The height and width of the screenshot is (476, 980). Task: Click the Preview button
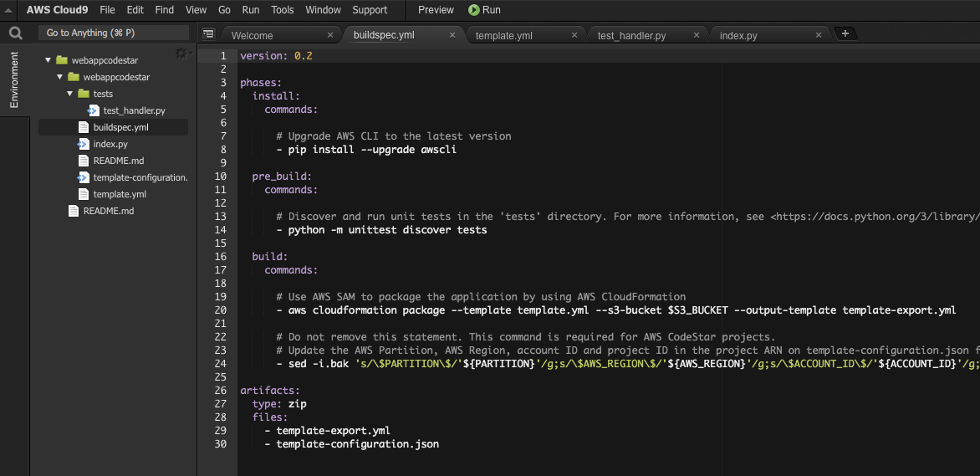[436, 10]
